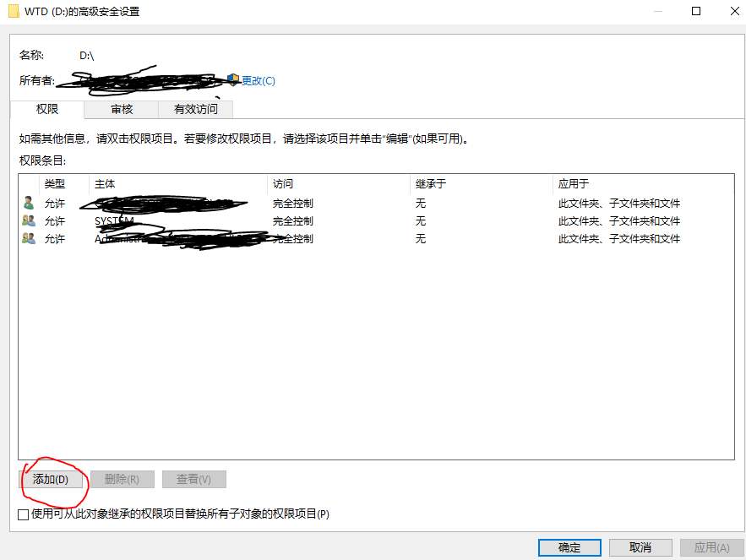The image size is (746, 560).
Task: Cancel the dialog with 取消
Action: (x=640, y=547)
